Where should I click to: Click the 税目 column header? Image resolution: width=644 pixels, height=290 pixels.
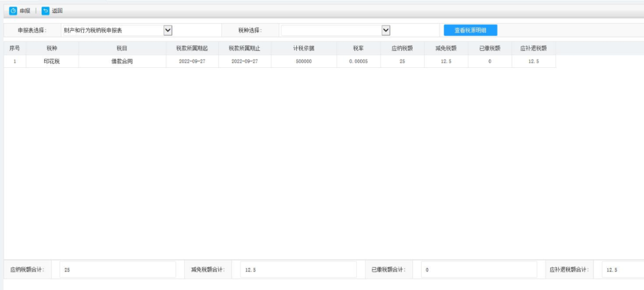point(122,48)
